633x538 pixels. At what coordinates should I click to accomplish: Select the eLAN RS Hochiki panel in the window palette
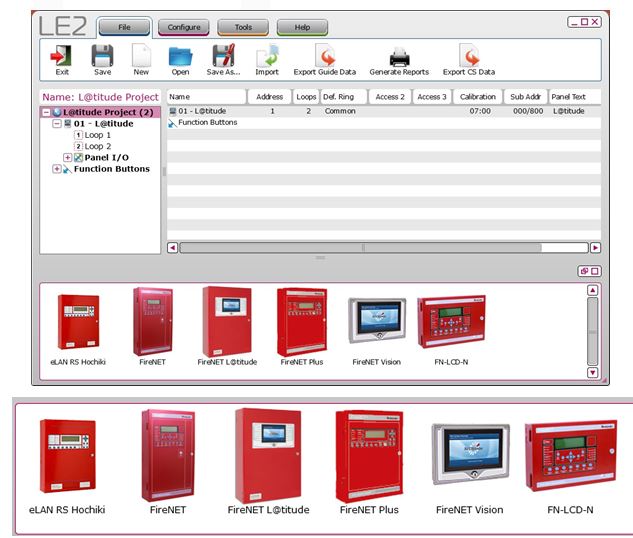pos(78,322)
